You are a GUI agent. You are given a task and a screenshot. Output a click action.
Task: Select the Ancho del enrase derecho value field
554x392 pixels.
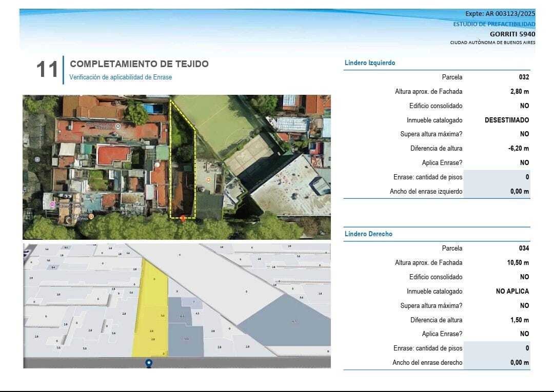(496, 363)
